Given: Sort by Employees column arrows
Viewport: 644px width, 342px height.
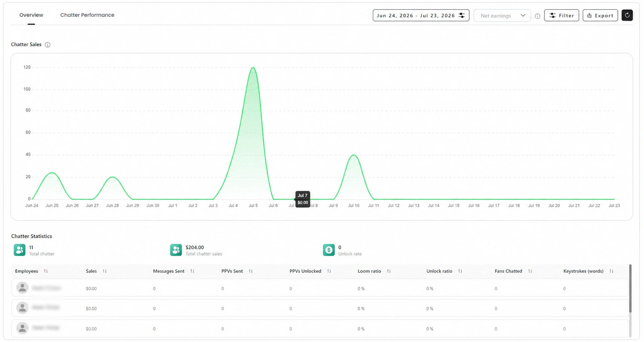Looking at the screenshot, I should pos(46,271).
